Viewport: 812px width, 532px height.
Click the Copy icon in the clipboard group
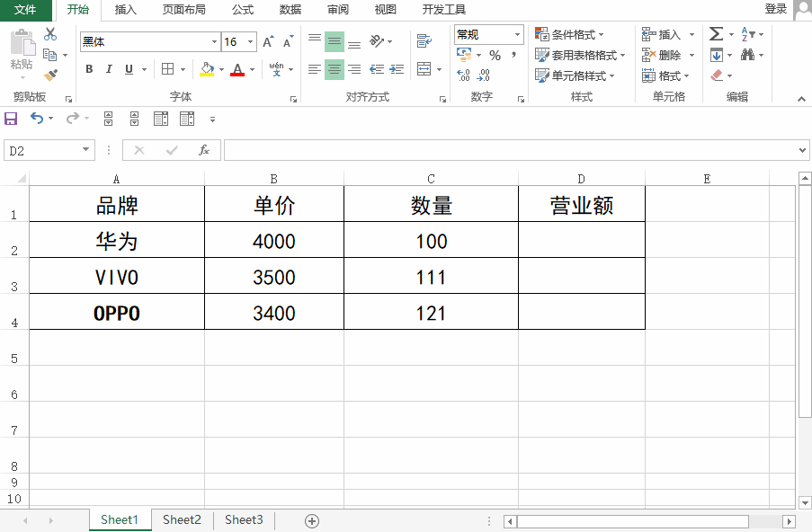coord(49,54)
